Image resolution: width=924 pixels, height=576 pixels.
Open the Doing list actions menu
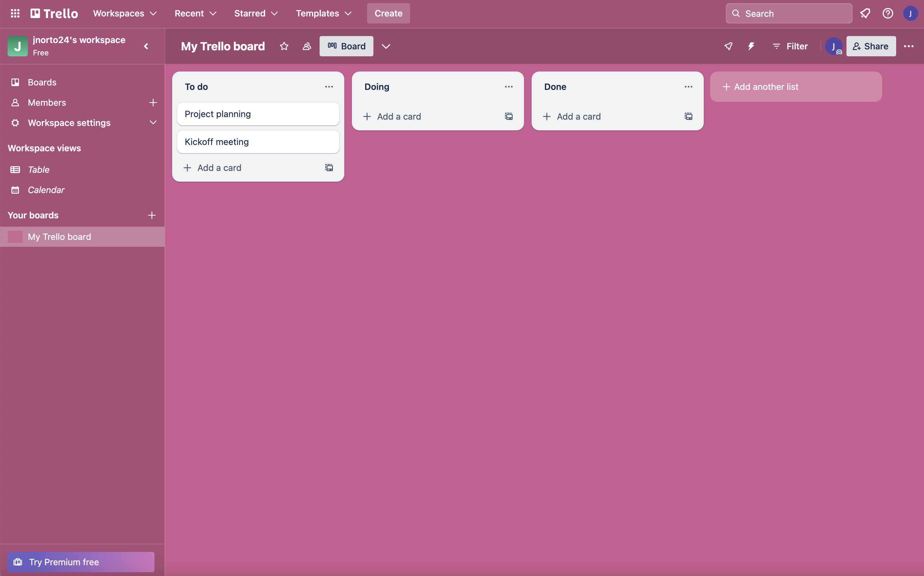[509, 86]
